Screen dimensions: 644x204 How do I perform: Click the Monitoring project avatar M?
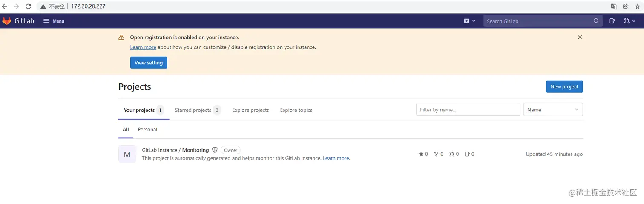click(127, 154)
